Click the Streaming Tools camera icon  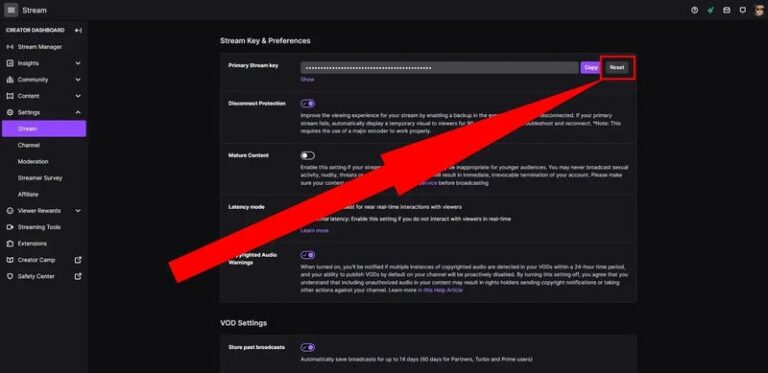point(10,227)
